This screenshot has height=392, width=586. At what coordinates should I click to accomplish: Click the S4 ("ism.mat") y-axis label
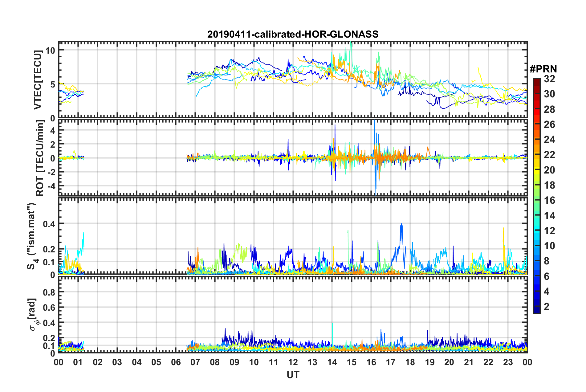point(32,236)
